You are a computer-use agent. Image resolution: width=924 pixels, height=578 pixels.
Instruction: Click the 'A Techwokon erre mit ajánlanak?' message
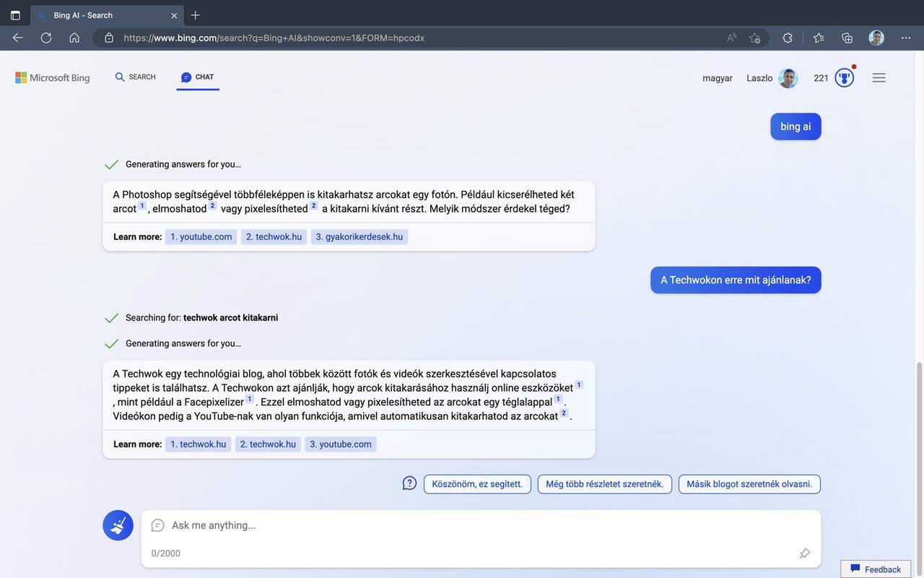click(736, 280)
